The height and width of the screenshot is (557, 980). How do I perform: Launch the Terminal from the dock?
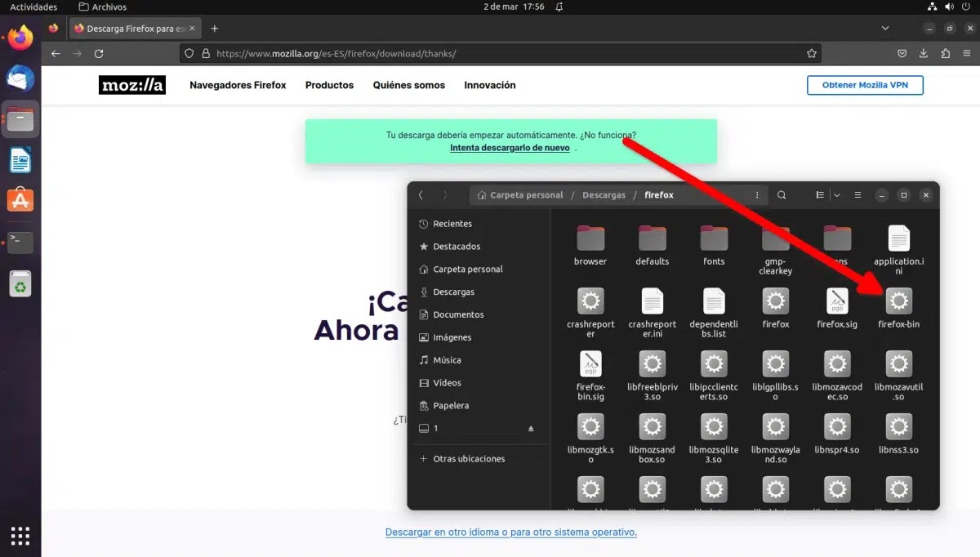20,242
